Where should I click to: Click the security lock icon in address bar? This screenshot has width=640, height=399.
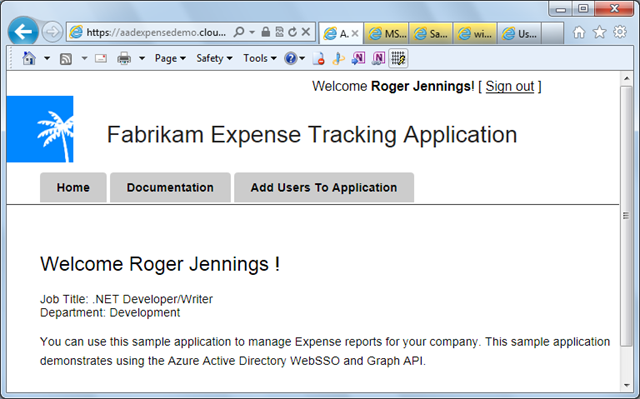point(266,32)
